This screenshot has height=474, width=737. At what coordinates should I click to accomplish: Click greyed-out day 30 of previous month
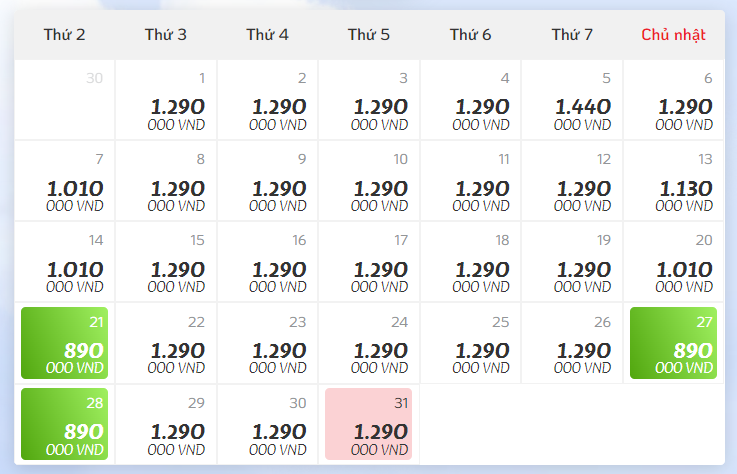(x=64, y=100)
